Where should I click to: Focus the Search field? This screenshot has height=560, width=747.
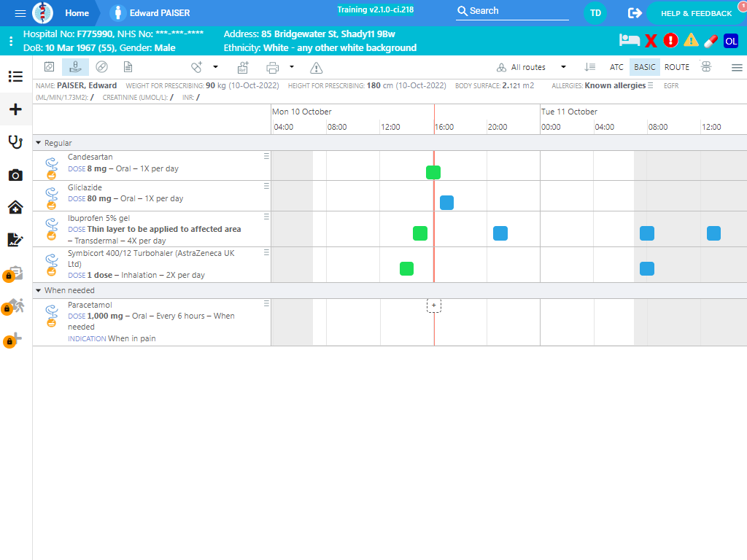click(512, 11)
